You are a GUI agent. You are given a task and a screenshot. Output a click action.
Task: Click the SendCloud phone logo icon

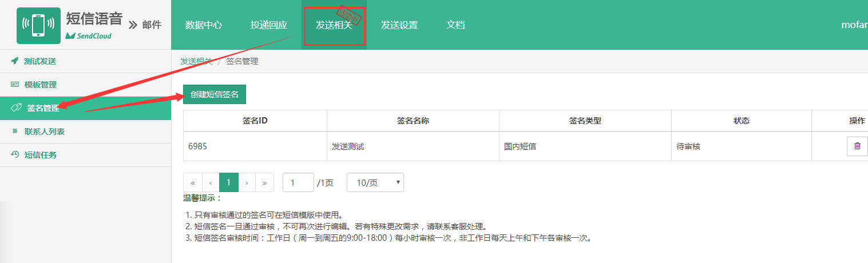tap(38, 25)
